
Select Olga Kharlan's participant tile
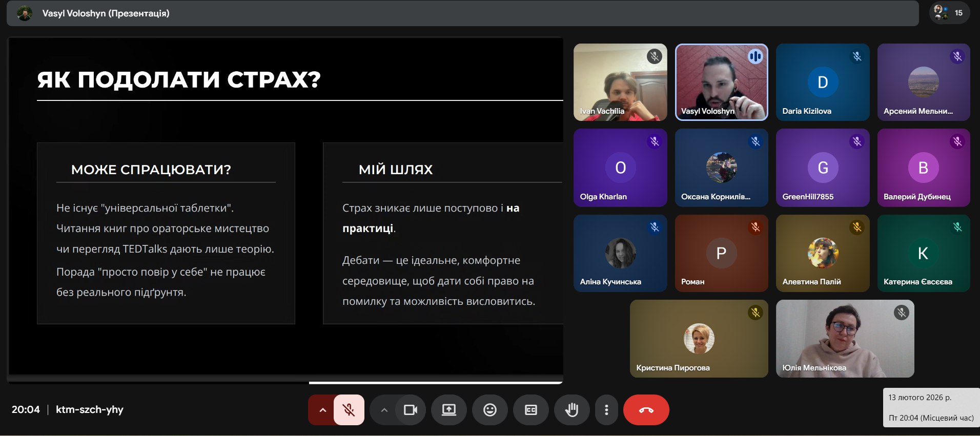(620, 168)
